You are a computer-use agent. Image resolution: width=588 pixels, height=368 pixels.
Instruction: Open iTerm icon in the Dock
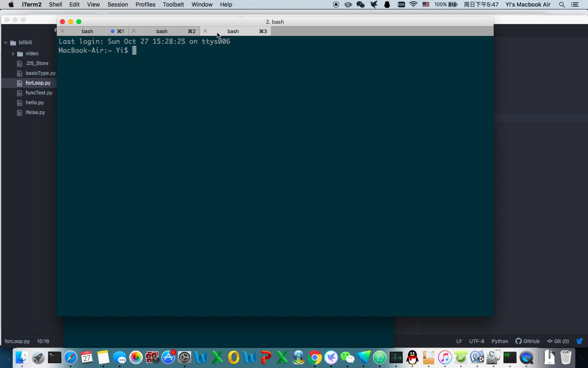point(510,358)
